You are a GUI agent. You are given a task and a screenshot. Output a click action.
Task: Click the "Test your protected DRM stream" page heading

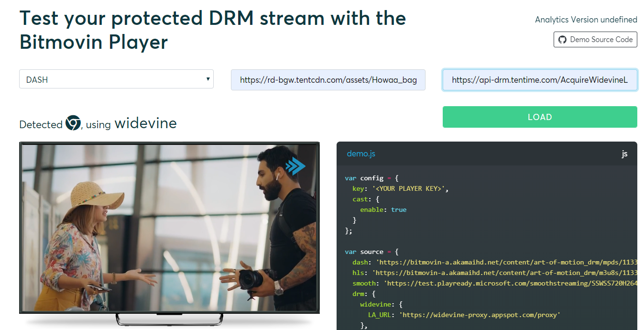click(213, 30)
